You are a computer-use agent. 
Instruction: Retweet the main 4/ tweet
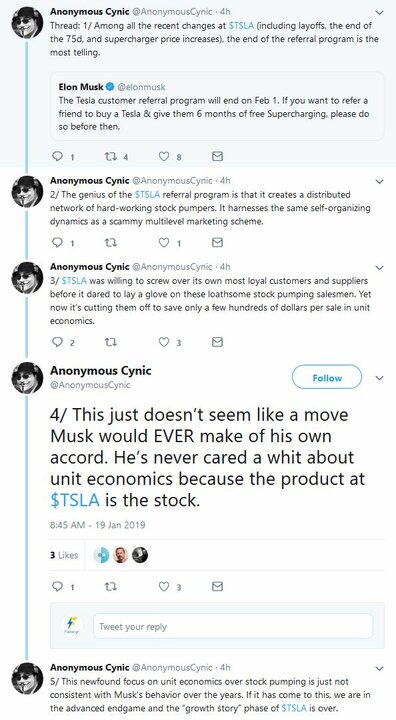[x=111, y=586]
